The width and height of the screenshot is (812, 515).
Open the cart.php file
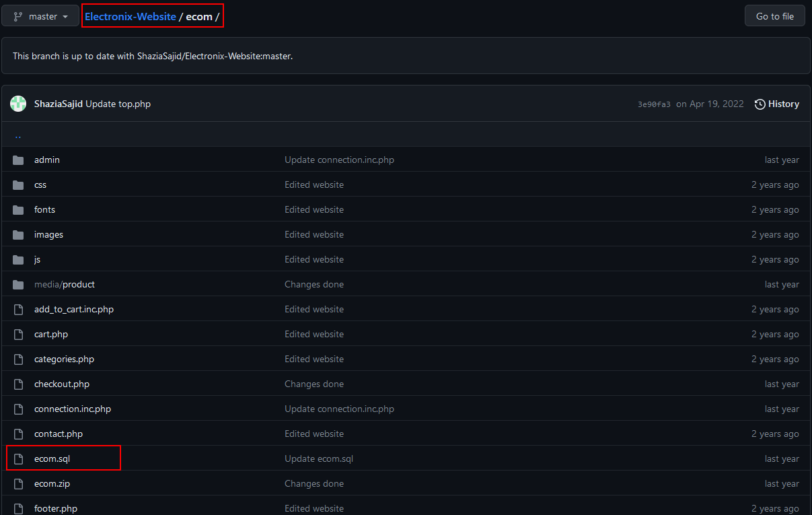[51, 335]
